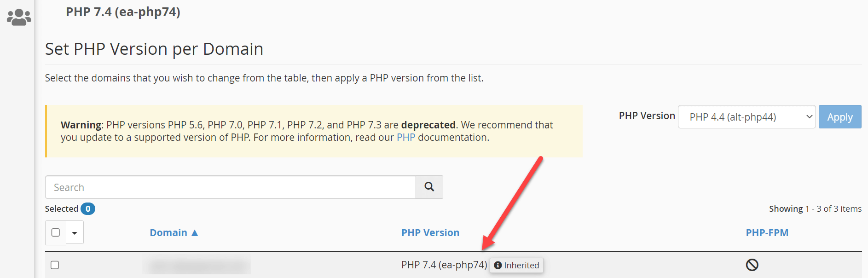Focus the Search text field
Screen dimensions: 868x278
tap(230, 187)
